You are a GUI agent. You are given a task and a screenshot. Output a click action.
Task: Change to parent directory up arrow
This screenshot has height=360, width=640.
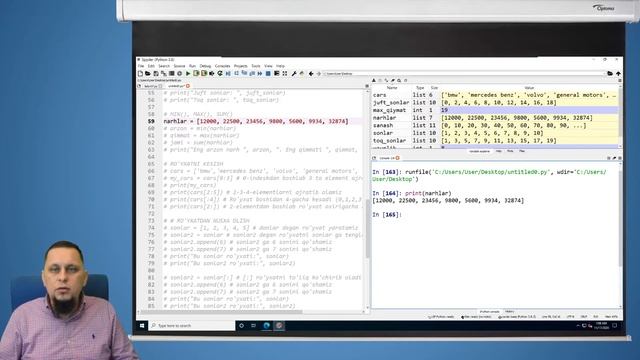pyautogui.click(x=618, y=73)
